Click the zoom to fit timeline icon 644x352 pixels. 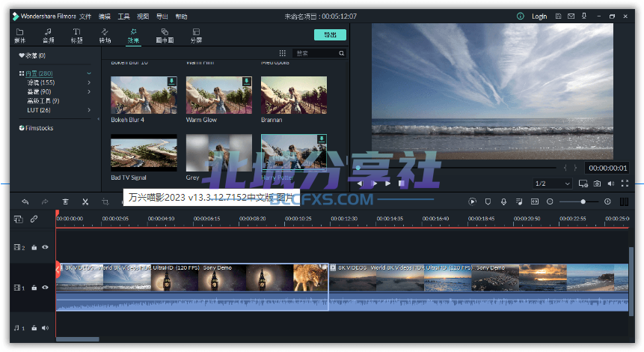pos(534,201)
